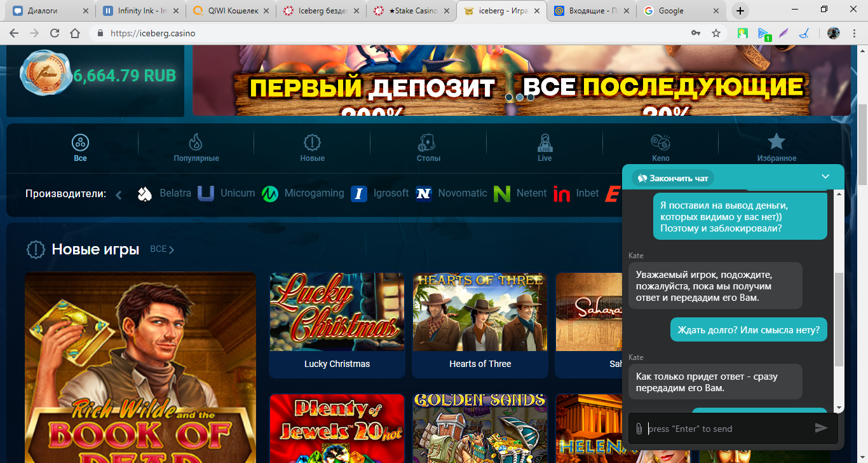Switch to the Infinity Ink browser tab

141,11
